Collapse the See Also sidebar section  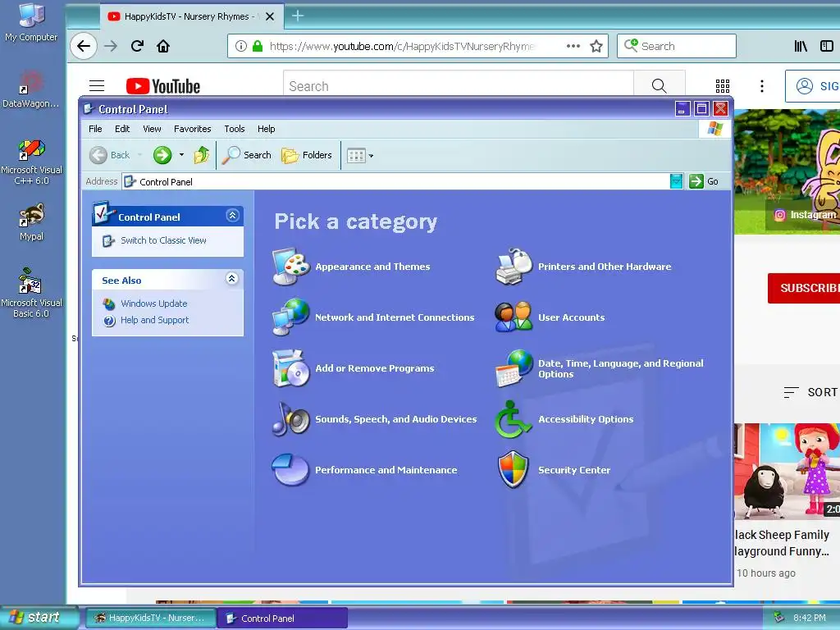coord(232,279)
